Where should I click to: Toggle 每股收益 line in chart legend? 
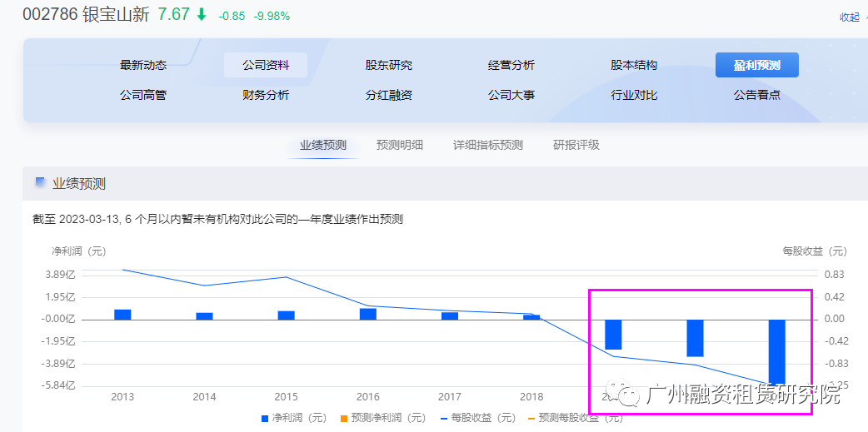477,418
